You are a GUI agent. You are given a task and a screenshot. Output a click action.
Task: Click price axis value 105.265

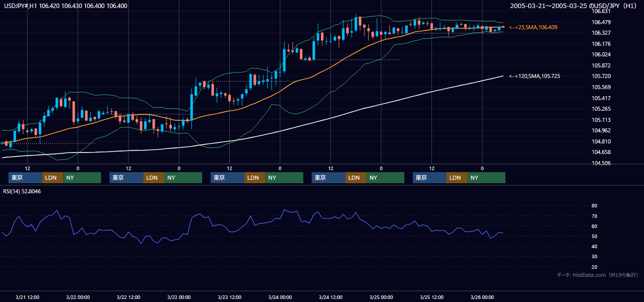tap(601, 109)
